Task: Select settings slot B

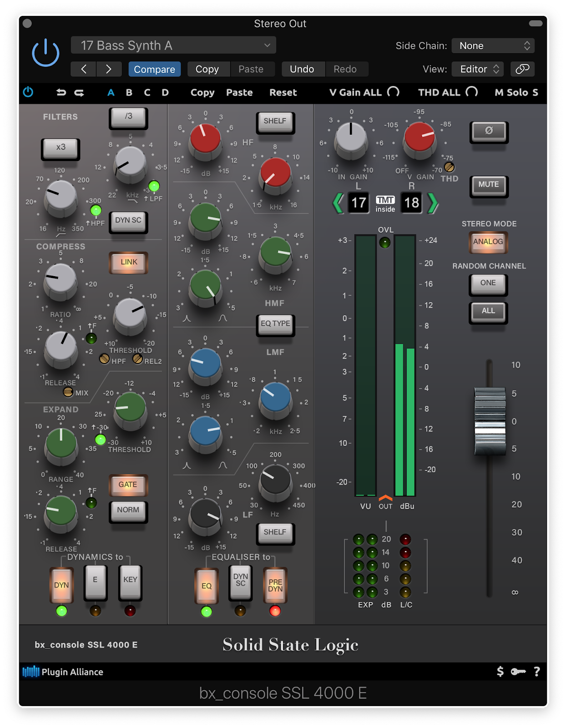Action: 129,92
